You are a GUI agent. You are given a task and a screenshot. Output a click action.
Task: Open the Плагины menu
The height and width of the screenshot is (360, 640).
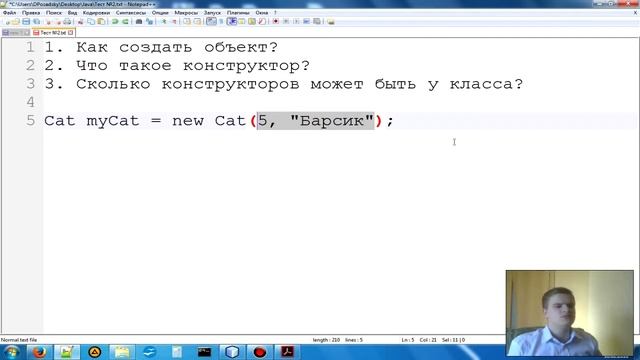pyautogui.click(x=238, y=13)
